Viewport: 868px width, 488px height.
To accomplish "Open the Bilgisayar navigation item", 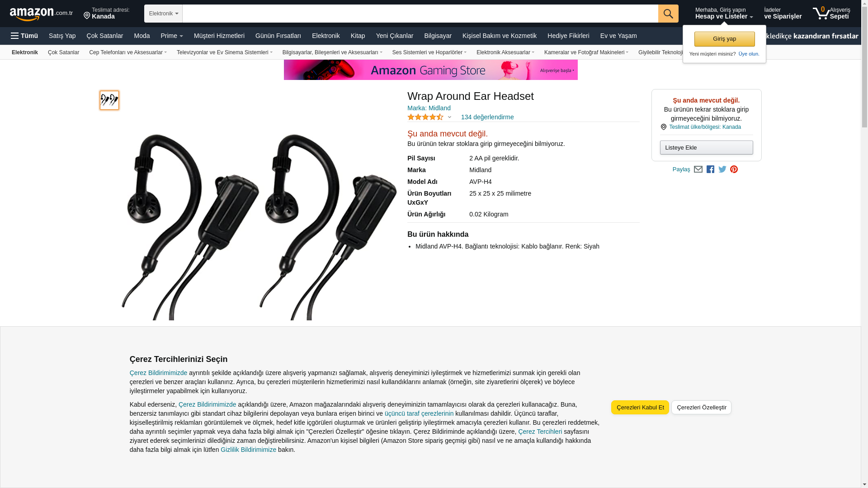I will (x=438, y=36).
